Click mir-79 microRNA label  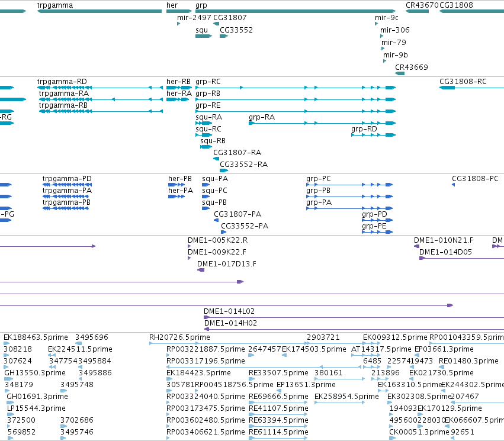click(394, 43)
